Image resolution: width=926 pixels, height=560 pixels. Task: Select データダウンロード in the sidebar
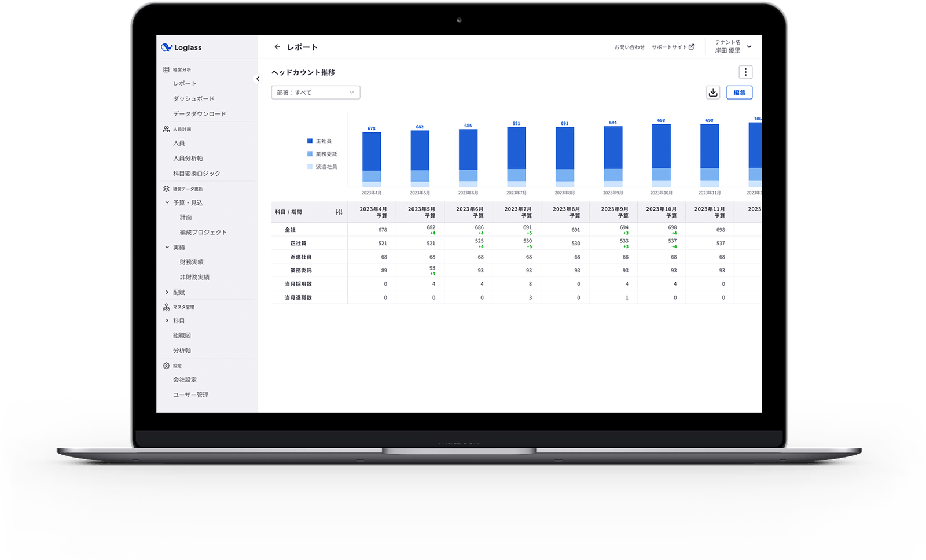[199, 113]
